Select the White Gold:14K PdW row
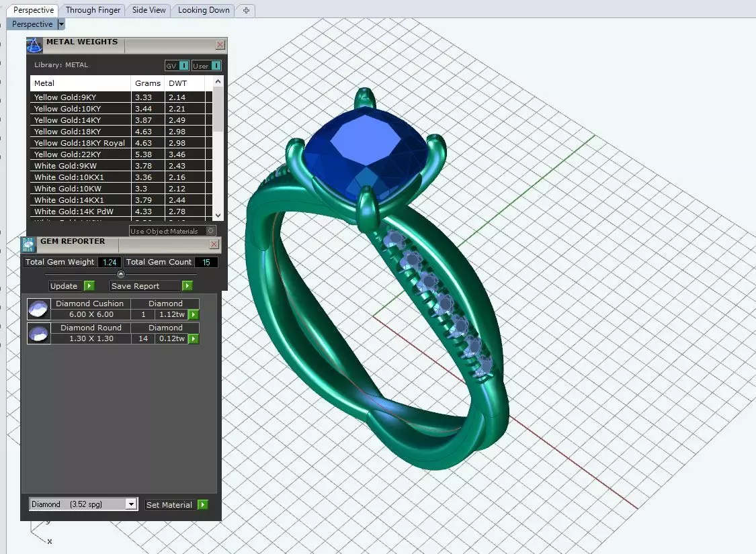 pyautogui.click(x=121, y=212)
